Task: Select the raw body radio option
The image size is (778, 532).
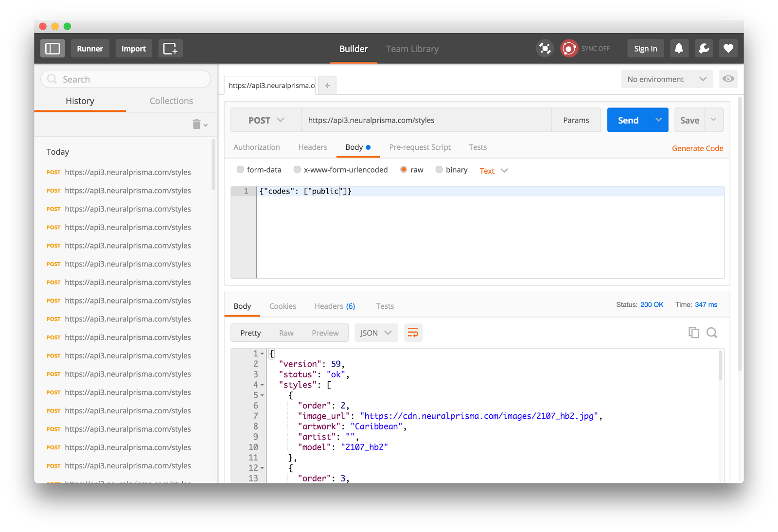Action: 404,170
